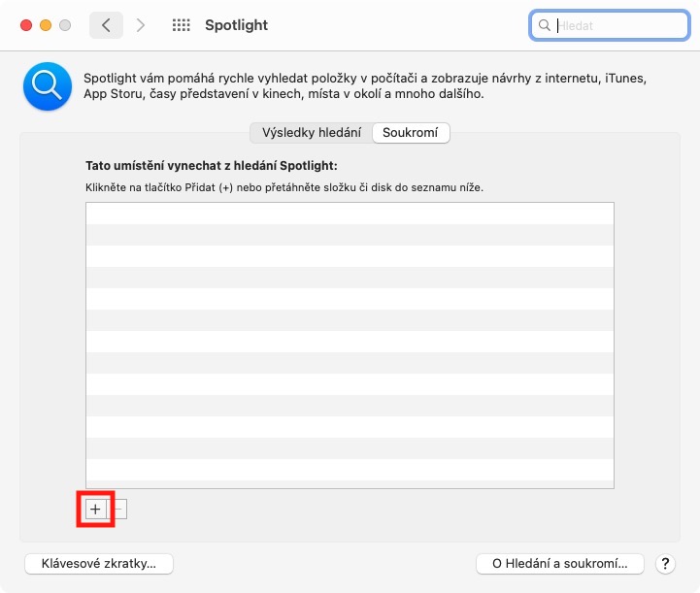Select the Soukromí tab
700x593 pixels.
411,133
